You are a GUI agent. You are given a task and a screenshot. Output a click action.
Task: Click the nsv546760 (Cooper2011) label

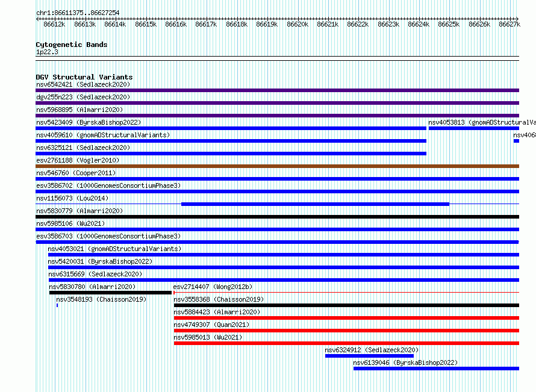point(76,173)
